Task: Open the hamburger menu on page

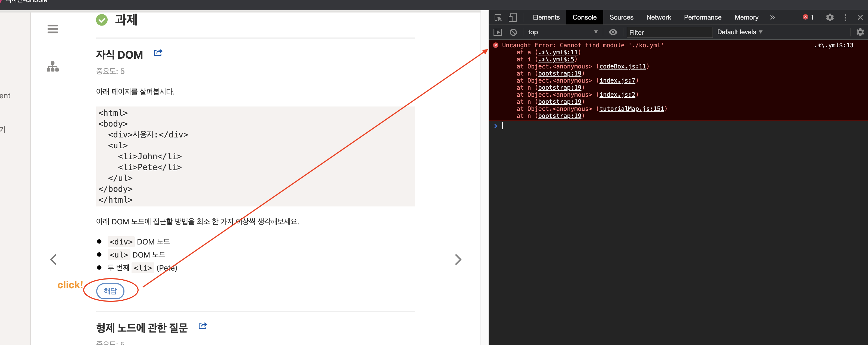Action: pyautogui.click(x=52, y=29)
